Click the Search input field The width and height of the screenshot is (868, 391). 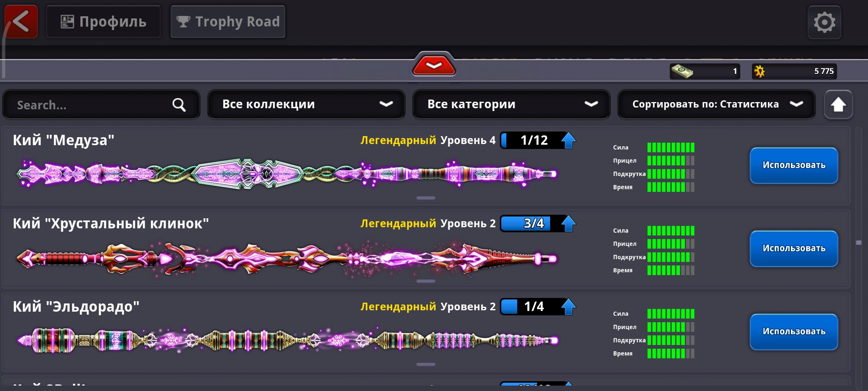pyautogui.click(x=90, y=105)
